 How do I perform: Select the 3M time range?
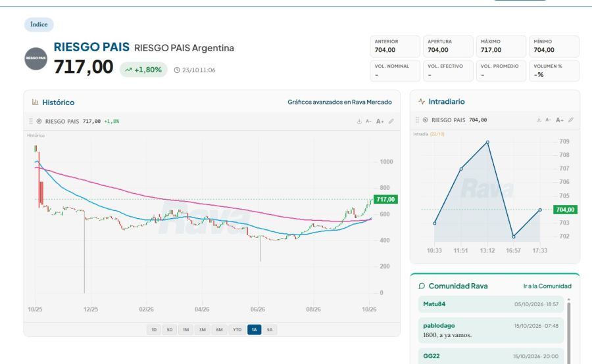click(x=203, y=330)
